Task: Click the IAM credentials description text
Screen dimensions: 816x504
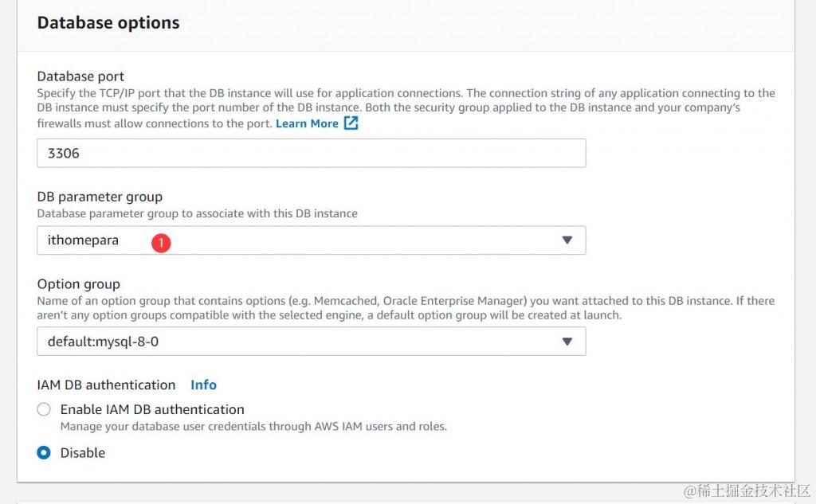Action: tap(253, 426)
